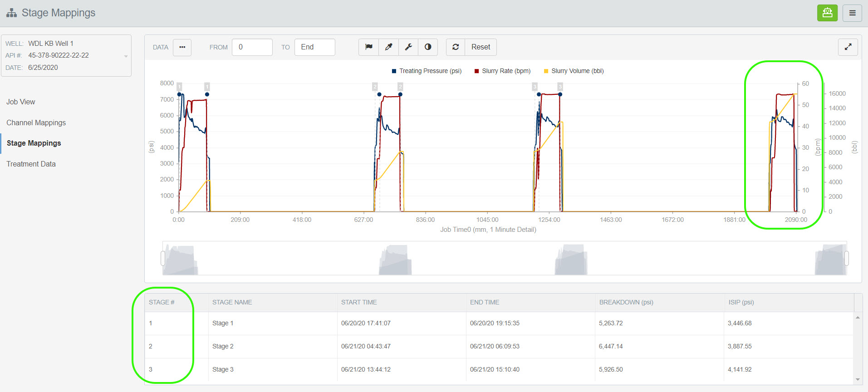
Task: Toggle Treating Pressure series in legend
Action: click(427, 71)
